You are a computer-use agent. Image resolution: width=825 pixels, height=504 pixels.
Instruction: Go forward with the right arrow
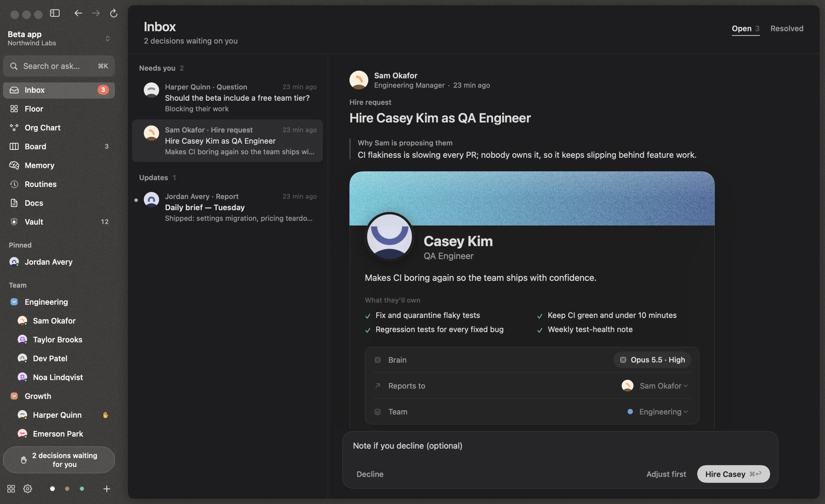click(96, 13)
